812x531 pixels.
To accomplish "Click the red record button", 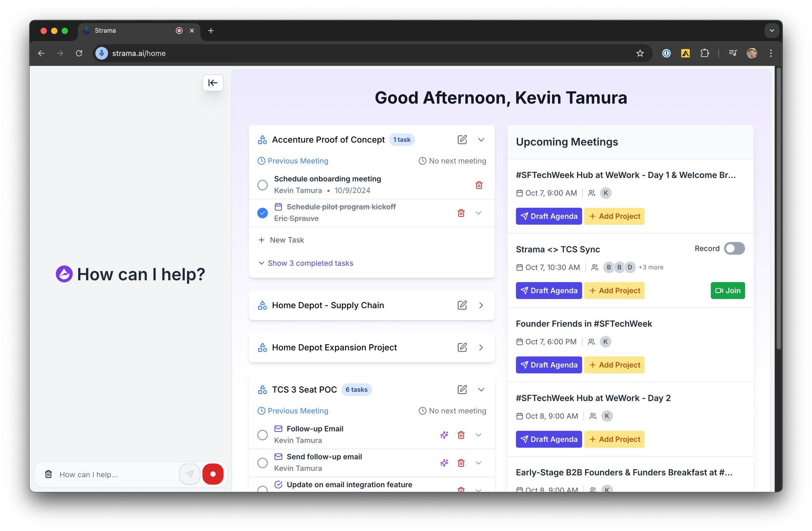I will point(213,474).
